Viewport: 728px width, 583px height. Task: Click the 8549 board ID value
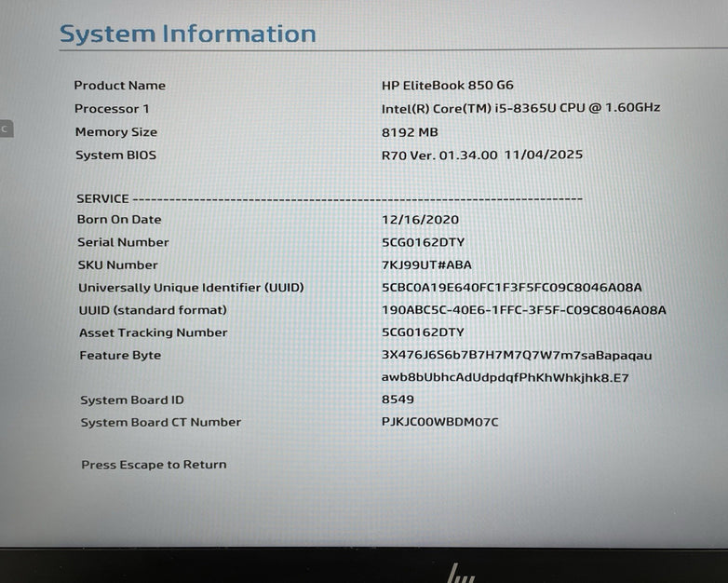pos(398,400)
